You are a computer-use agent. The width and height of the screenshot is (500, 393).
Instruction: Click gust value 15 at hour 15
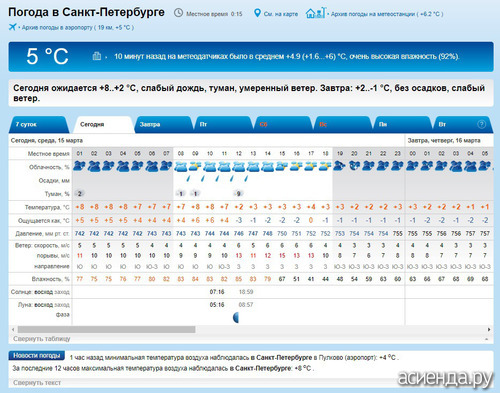tap(282, 256)
